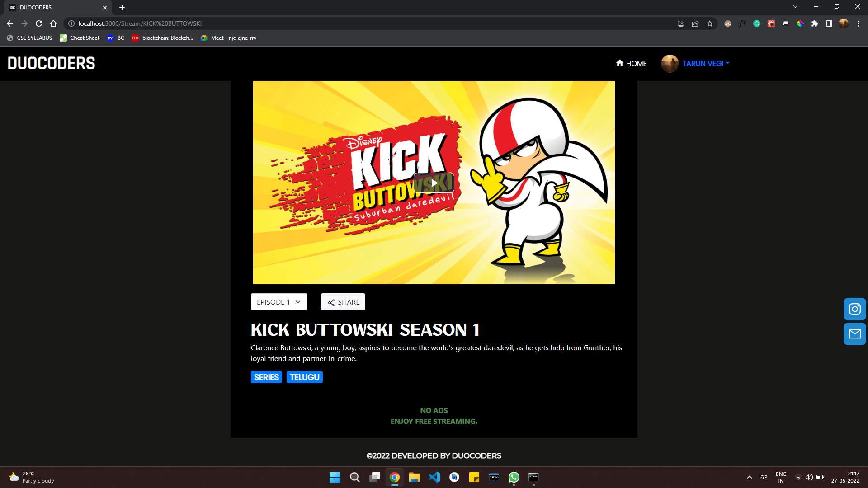
Task: Click the share page icon in address bar
Action: [695, 23]
